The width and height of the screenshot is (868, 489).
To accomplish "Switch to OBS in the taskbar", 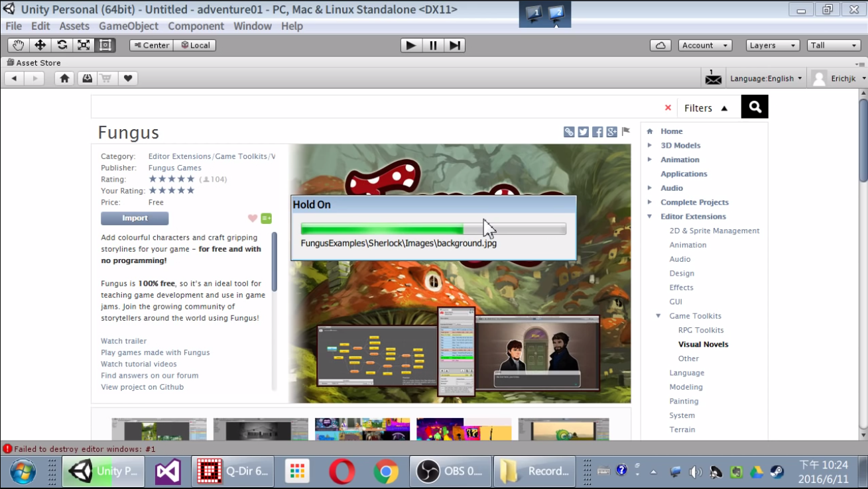I will coord(451,471).
